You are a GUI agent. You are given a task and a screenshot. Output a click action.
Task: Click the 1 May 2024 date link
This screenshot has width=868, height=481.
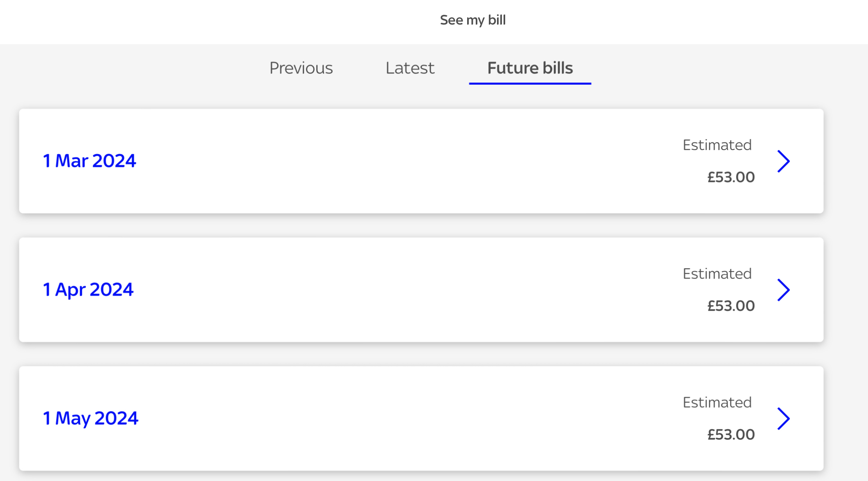pos(90,418)
